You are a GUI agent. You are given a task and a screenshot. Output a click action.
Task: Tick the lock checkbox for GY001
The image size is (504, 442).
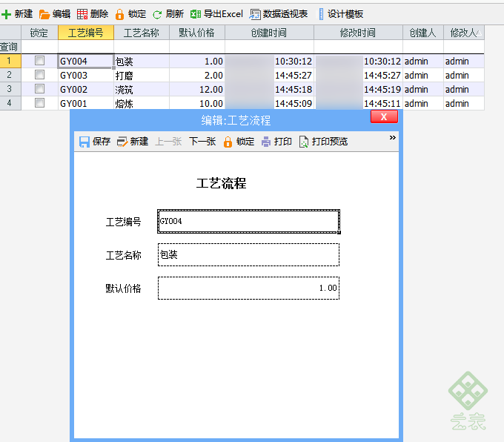pyautogui.click(x=39, y=103)
